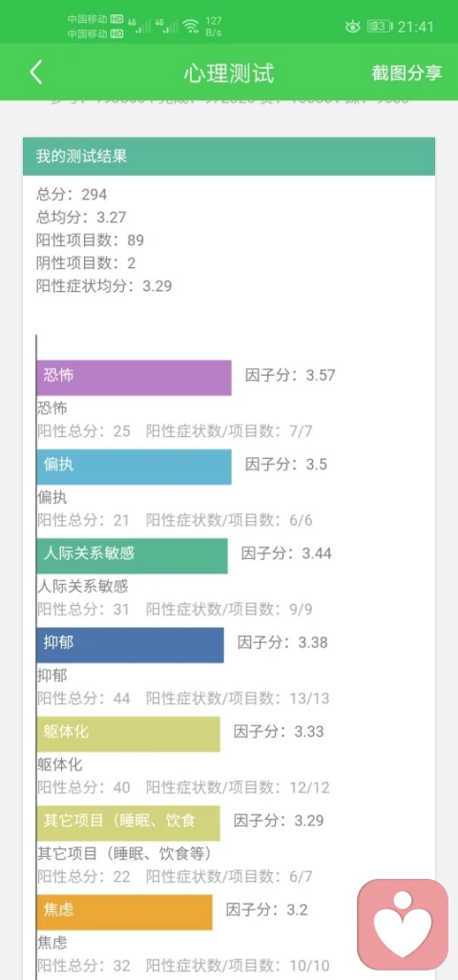Tap the 抑郁 阳性总分 44 detail
Image resolution: width=458 pixels, height=980 pixels.
tap(84, 699)
